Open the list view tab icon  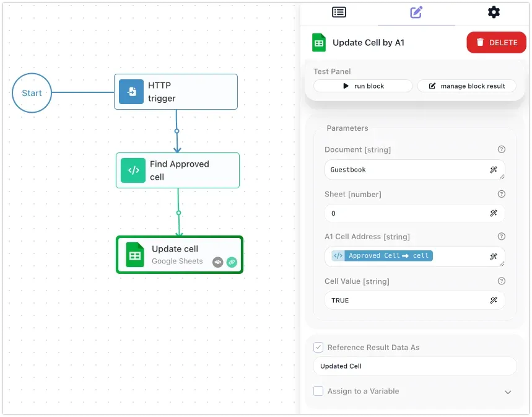click(339, 12)
